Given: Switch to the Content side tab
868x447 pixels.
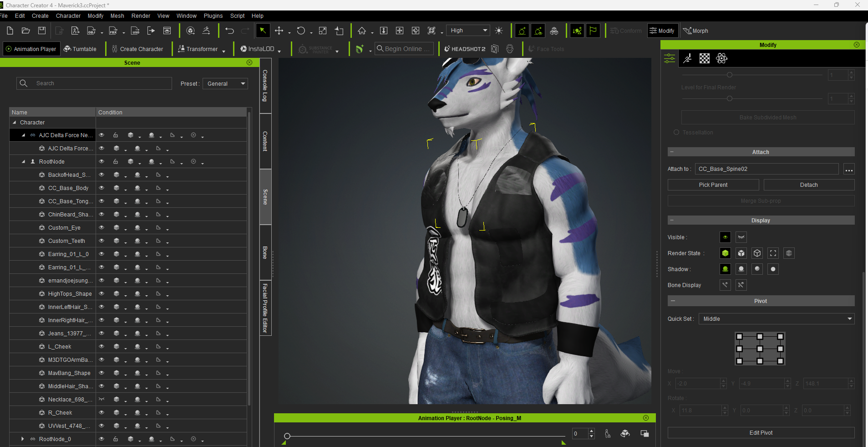Looking at the screenshot, I should pyautogui.click(x=265, y=141).
